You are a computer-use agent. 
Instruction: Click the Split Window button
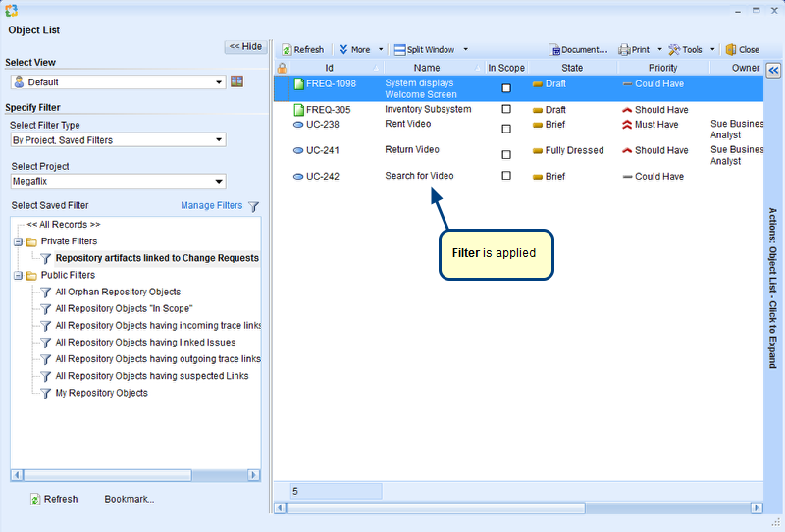click(424, 49)
